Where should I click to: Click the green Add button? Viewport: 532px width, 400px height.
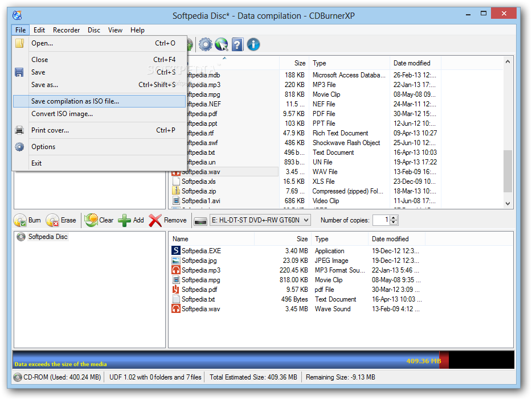click(x=131, y=220)
